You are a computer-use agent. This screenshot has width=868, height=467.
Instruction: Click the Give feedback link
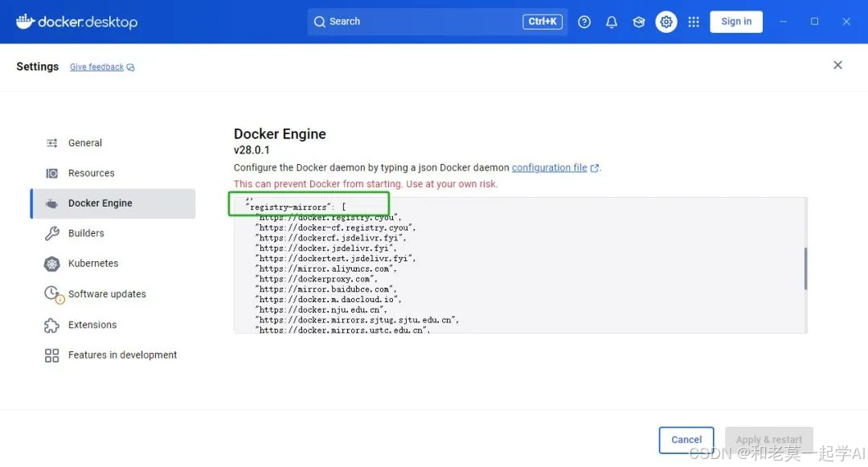click(96, 67)
